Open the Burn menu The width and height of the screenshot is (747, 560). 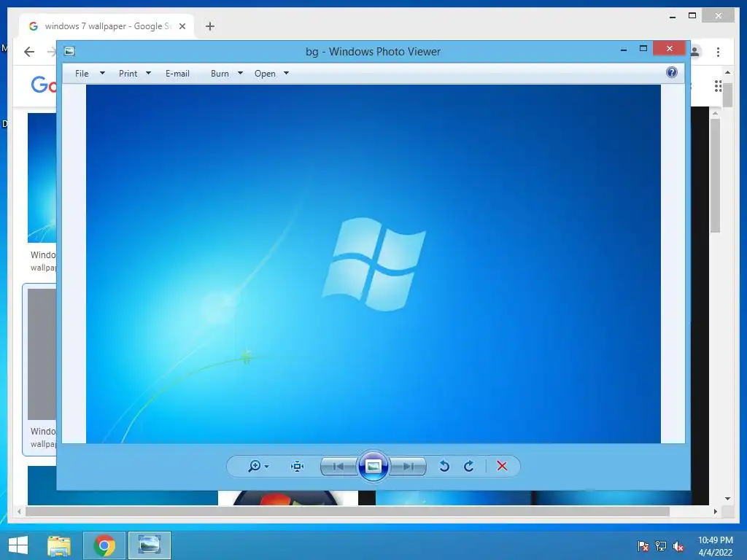click(x=220, y=74)
